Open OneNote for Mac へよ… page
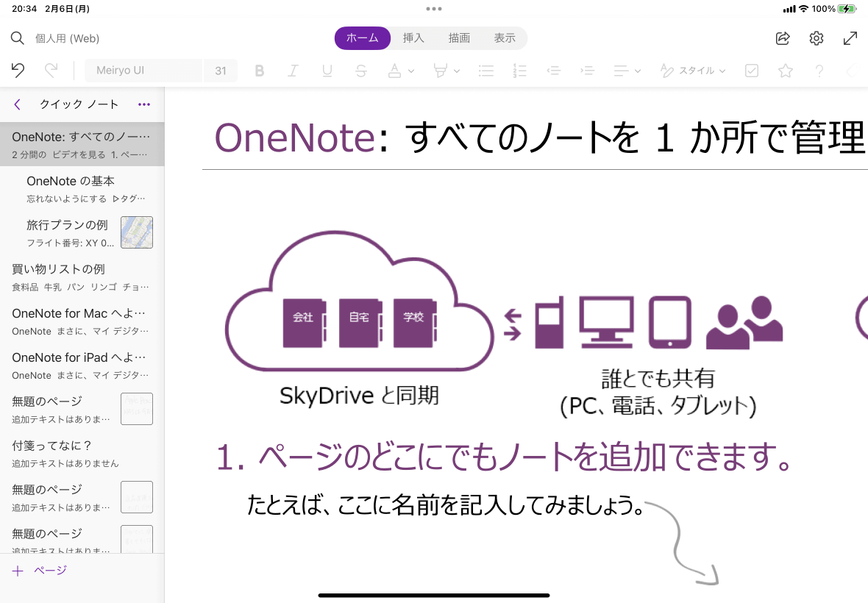Screen dimensions: 868x603 pos(82,321)
